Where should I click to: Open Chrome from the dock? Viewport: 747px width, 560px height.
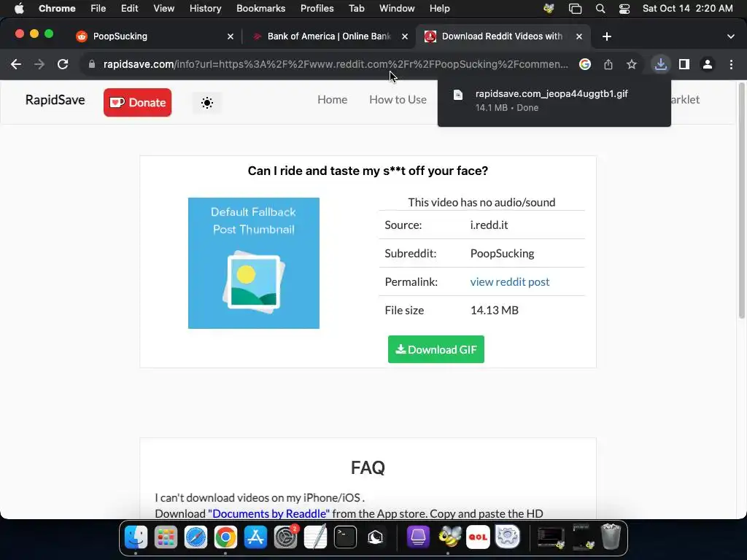(x=226, y=537)
